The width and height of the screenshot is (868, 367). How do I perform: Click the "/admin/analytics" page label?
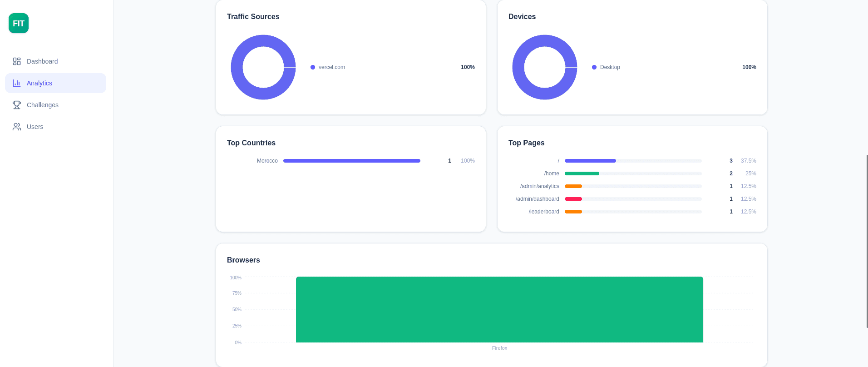pos(540,186)
